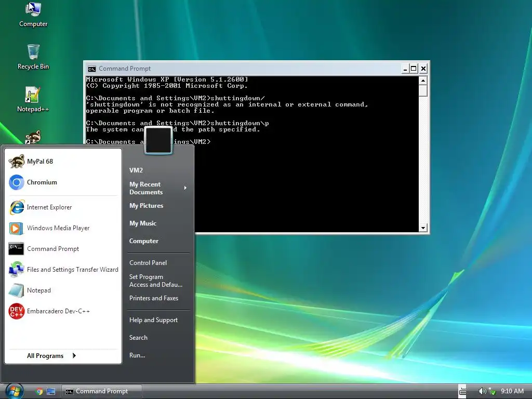Image resolution: width=532 pixels, height=399 pixels.
Task: Open the Recycle Bin desktop icon
Action: tap(33, 57)
